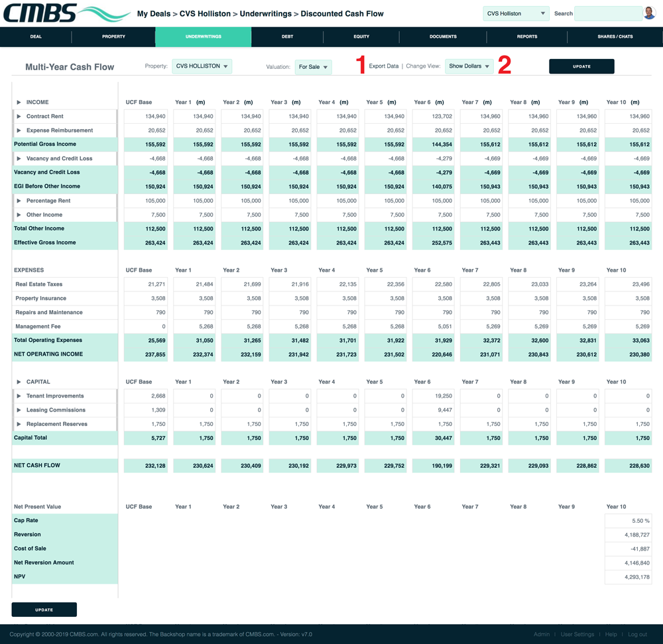The image size is (663, 644).
Task: Click the Management Fee UCF Base cell
Action: click(x=145, y=327)
